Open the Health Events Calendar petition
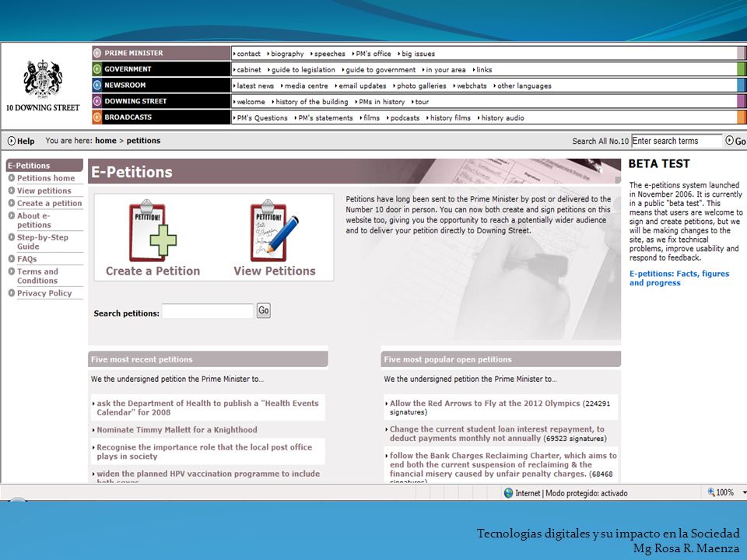 pyautogui.click(x=207, y=408)
